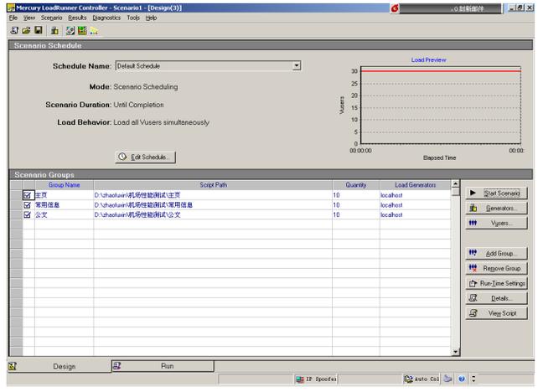The height and width of the screenshot is (392, 538).
Task: Open the File menu
Action: [x=13, y=18]
